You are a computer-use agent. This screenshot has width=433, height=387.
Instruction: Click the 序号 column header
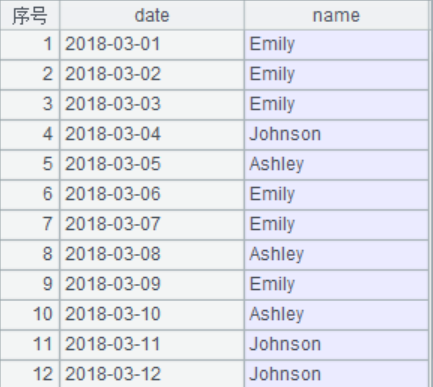[30, 15]
